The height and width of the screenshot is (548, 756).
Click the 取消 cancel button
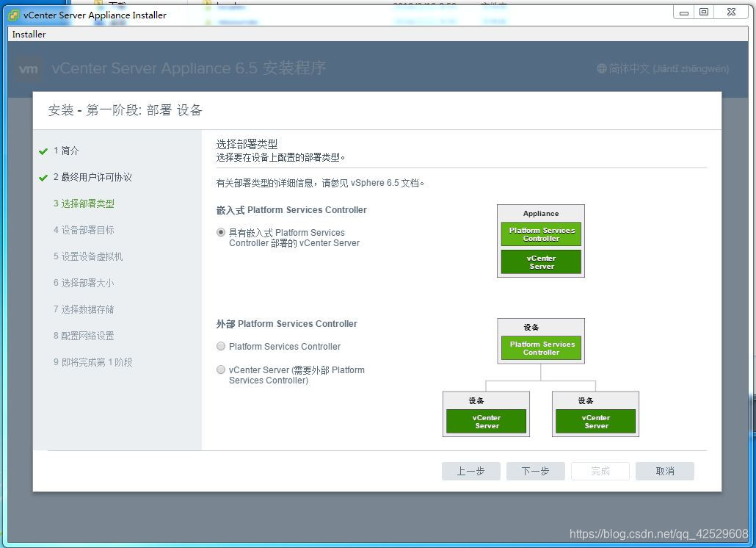[x=665, y=471]
